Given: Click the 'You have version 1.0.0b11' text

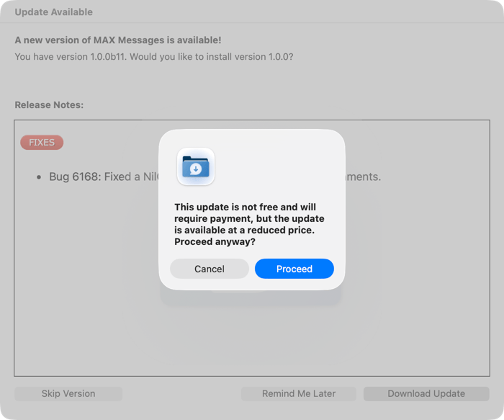Looking at the screenshot, I should tap(154, 57).
